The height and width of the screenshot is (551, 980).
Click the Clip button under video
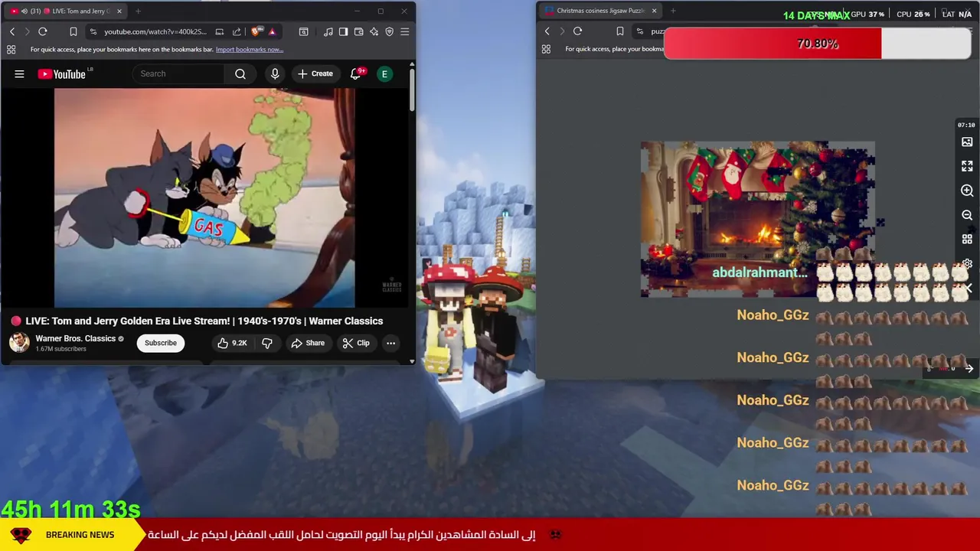(356, 343)
